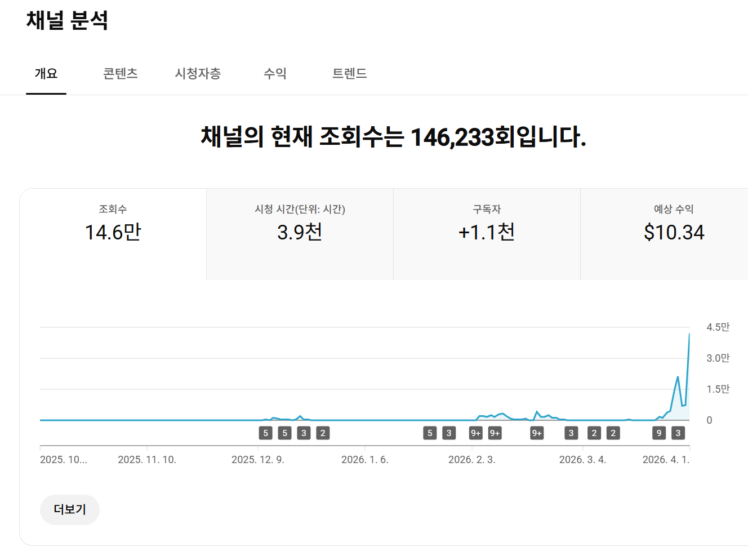Screen dimensions: 748x560
Task: Open the first of the adjacent 9+ markers
Action: (475, 433)
